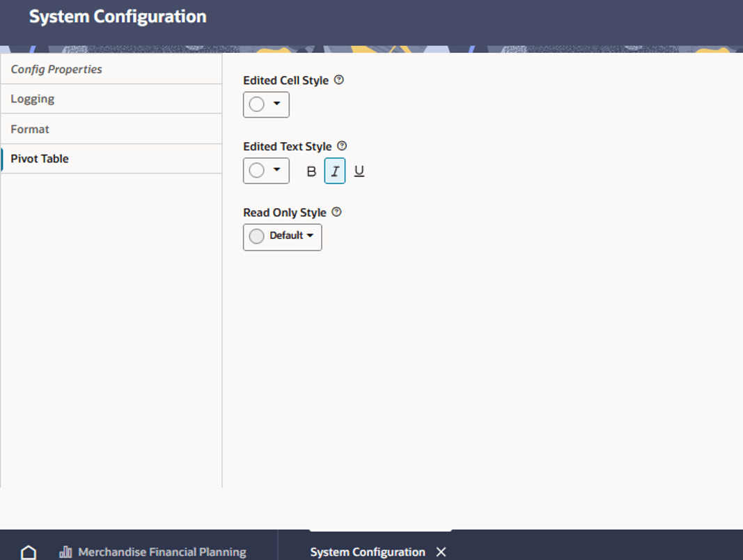Click the Edited Text Style color circle

pyautogui.click(x=257, y=170)
